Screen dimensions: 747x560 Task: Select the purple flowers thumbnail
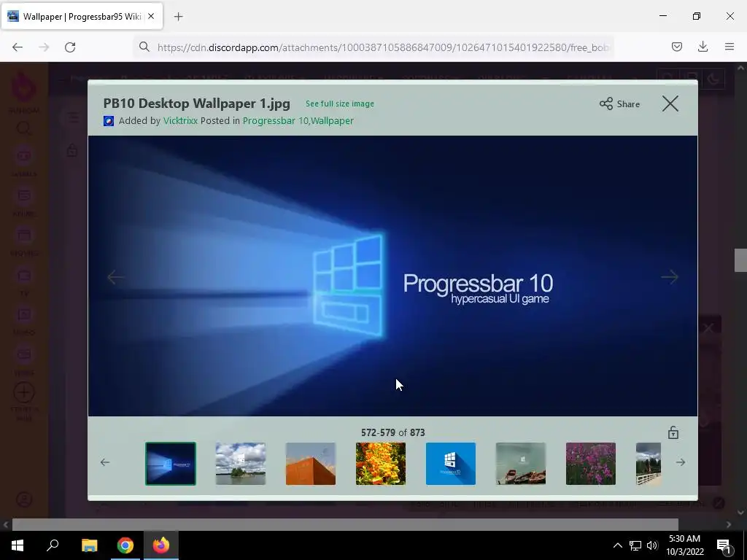click(x=591, y=464)
